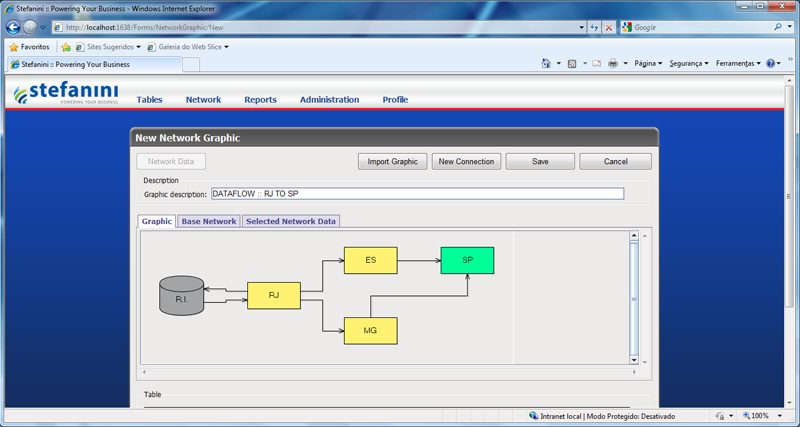Click the Refresh page icon
This screenshot has width=800, height=427.
pyautogui.click(x=595, y=27)
